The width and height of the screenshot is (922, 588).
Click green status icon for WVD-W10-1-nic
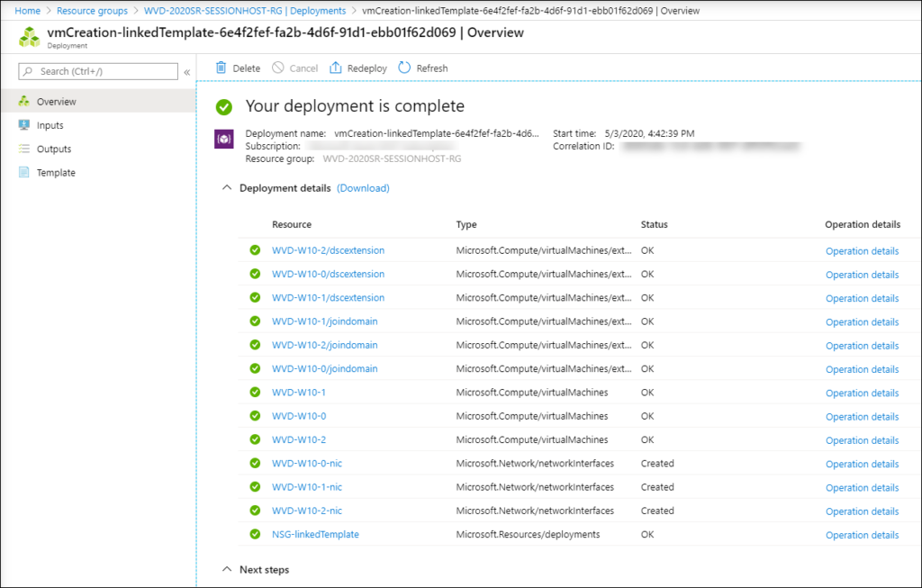pos(255,487)
